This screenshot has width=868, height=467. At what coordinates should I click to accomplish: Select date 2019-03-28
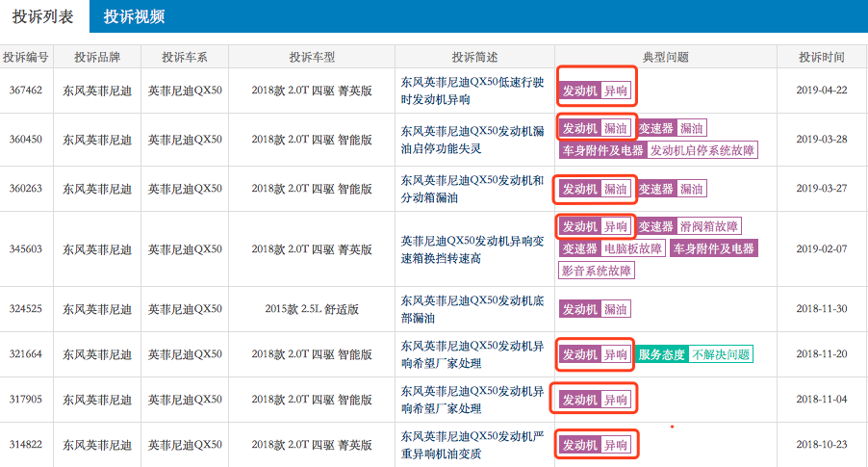(x=822, y=140)
